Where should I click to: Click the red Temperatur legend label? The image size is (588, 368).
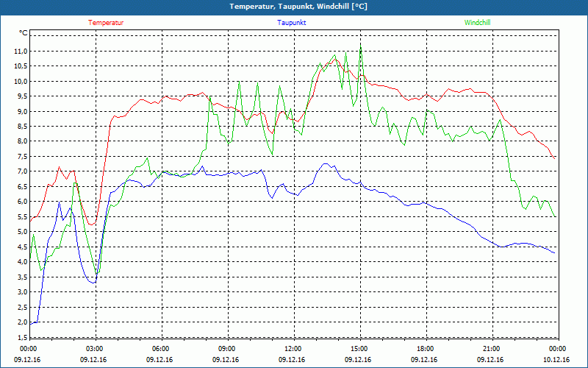tap(106, 23)
